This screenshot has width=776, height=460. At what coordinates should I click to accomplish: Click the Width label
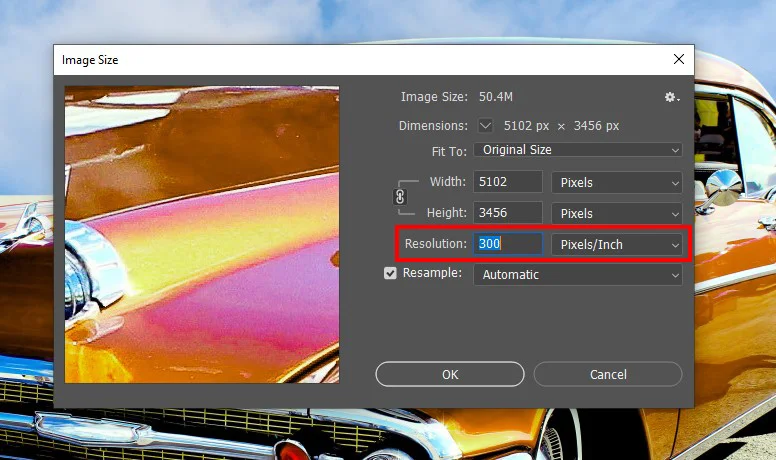pos(447,182)
